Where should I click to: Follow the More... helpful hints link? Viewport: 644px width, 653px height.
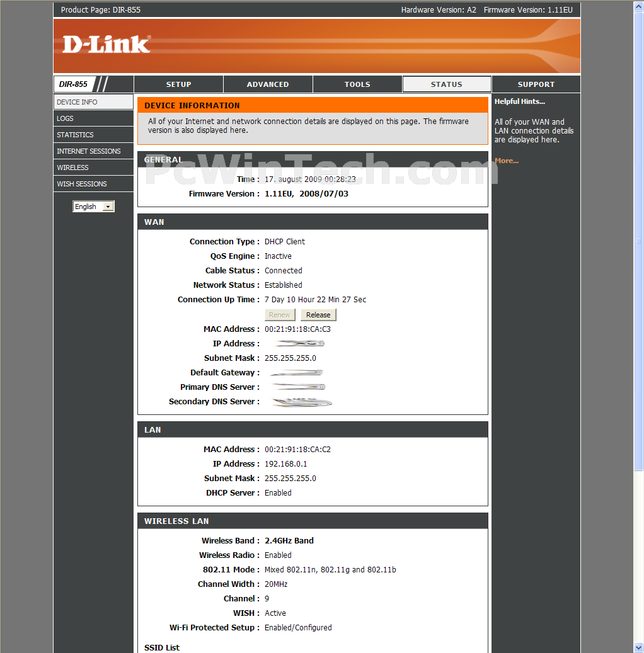point(507,161)
